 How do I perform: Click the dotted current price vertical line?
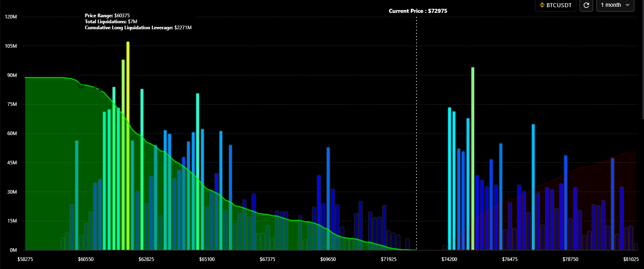point(417,132)
